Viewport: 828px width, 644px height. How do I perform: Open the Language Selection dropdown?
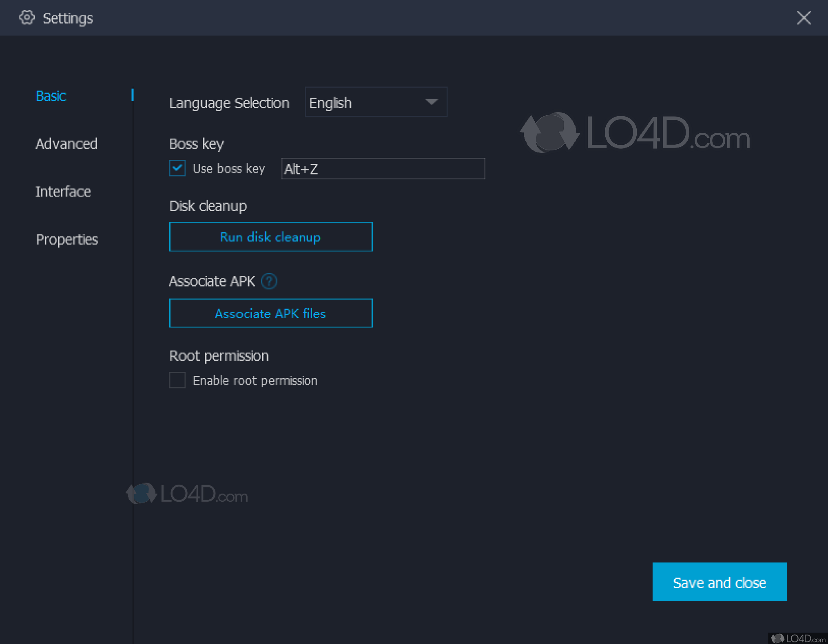(375, 102)
